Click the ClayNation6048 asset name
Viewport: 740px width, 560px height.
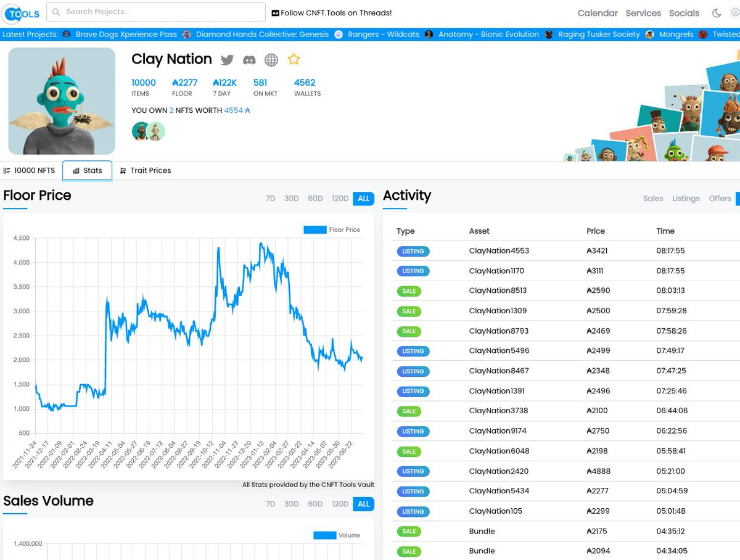click(x=499, y=451)
